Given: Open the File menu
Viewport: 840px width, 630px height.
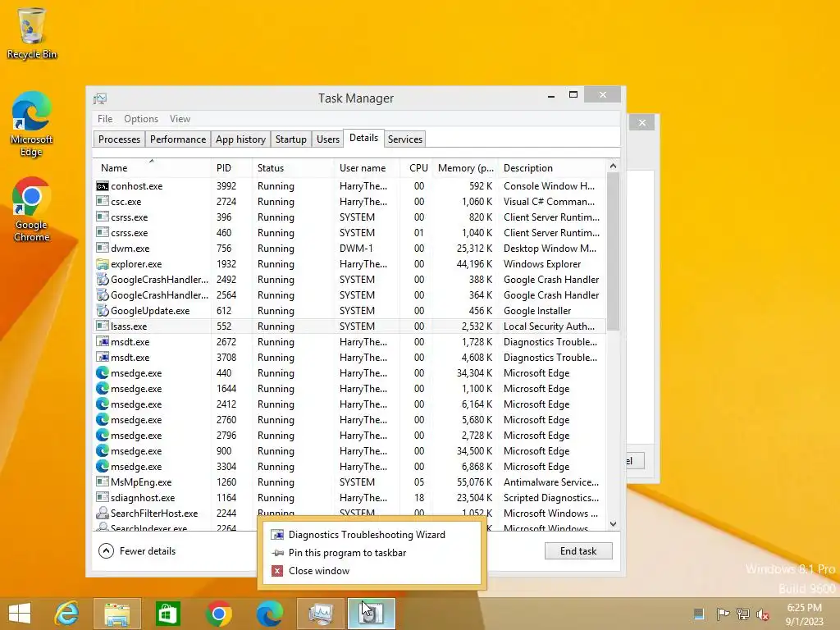Looking at the screenshot, I should point(105,119).
